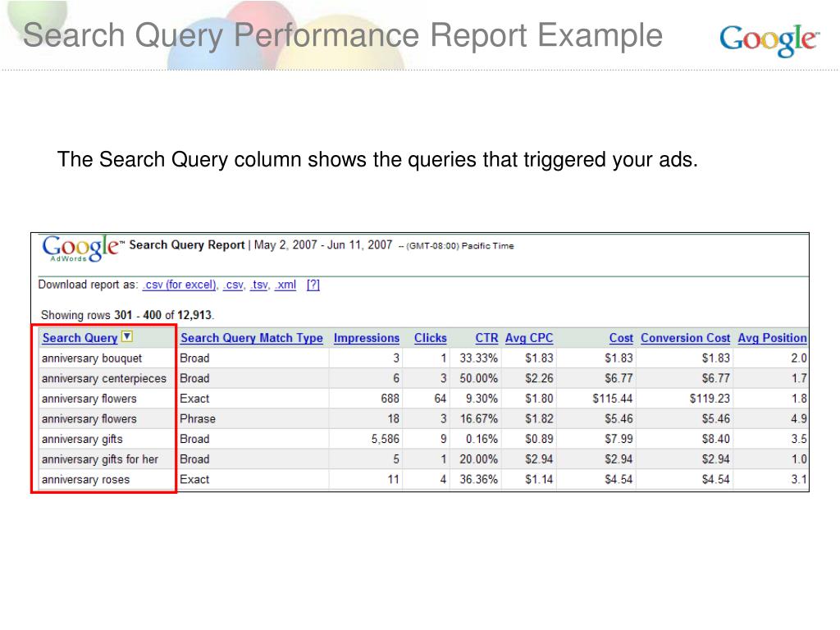840x630 pixels.
Task: Click the 4.9 average position value
Action: click(x=799, y=419)
